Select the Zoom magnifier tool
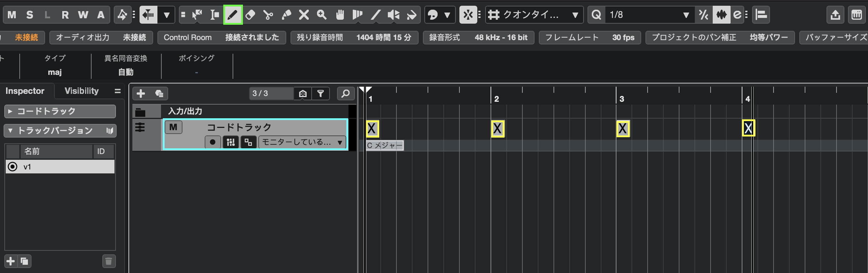The image size is (868, 273). tap(322, 15)
